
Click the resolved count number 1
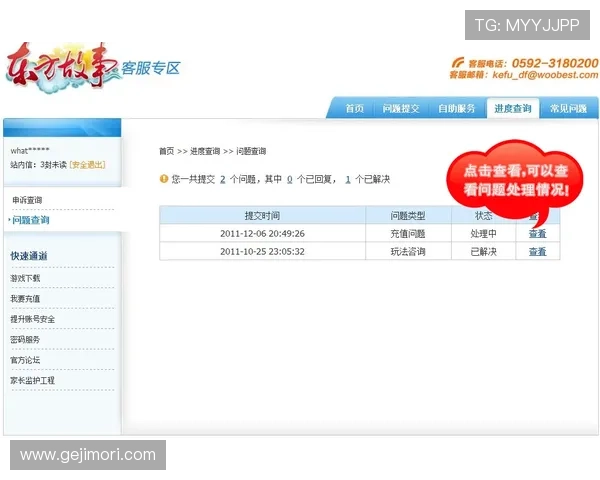[348, 179]
